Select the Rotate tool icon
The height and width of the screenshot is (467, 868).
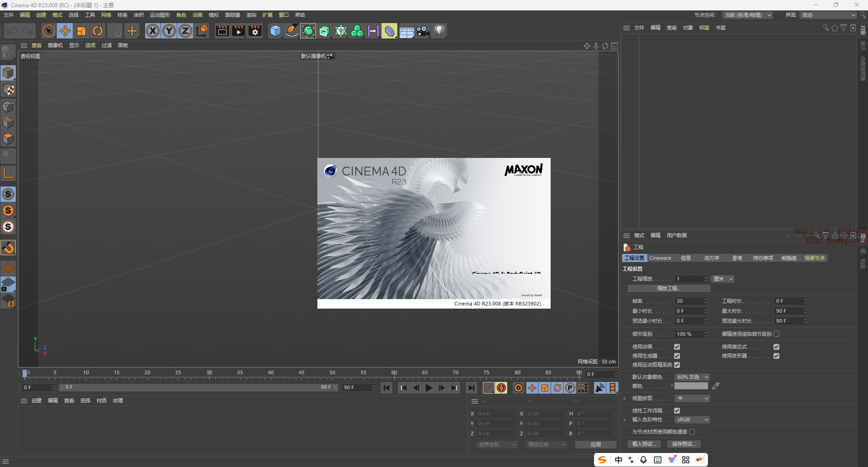pos(98,31)
